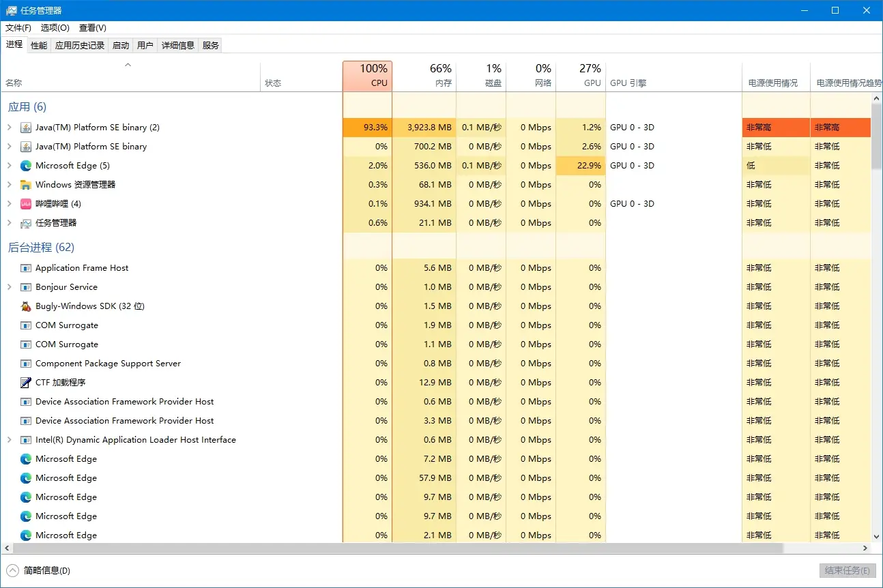
Task: Sort by the GPU 27% column header
Action: (x=581, y=76)
